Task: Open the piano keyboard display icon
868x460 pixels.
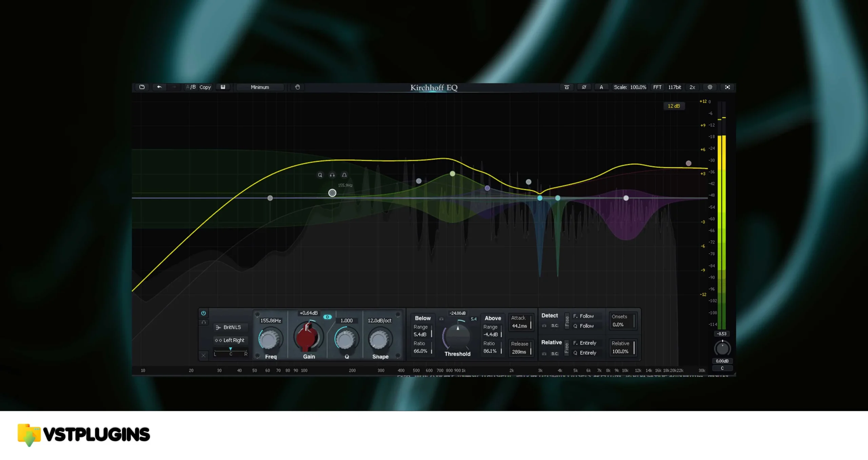Action: pos(223,87)
